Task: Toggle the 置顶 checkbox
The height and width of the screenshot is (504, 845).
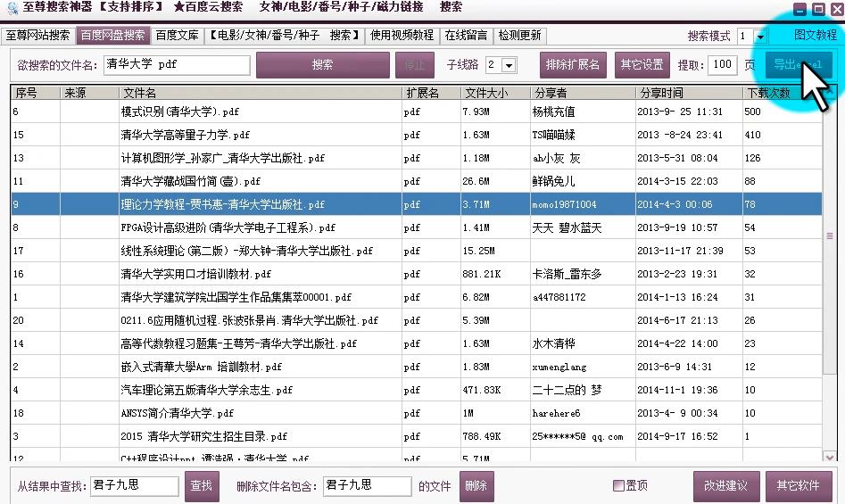Action: point(618,485)
